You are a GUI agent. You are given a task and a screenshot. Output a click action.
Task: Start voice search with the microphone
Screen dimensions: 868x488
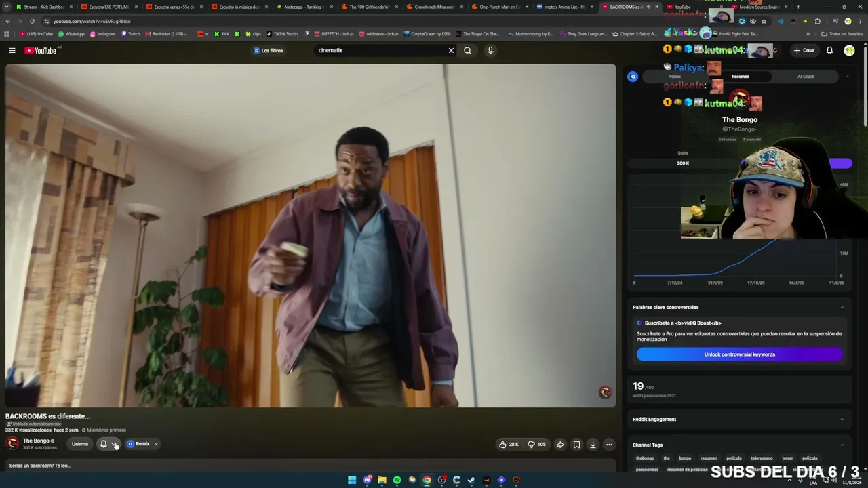490,50
